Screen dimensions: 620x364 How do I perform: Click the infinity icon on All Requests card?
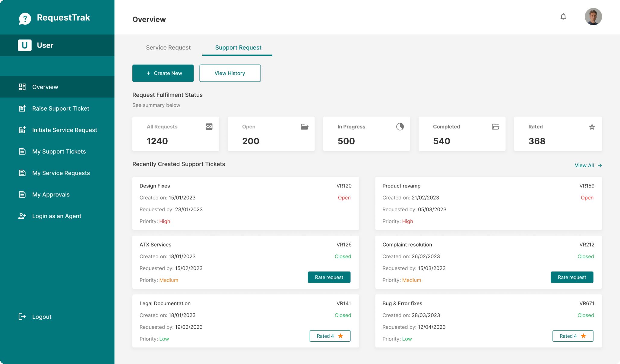click(209, 127)
